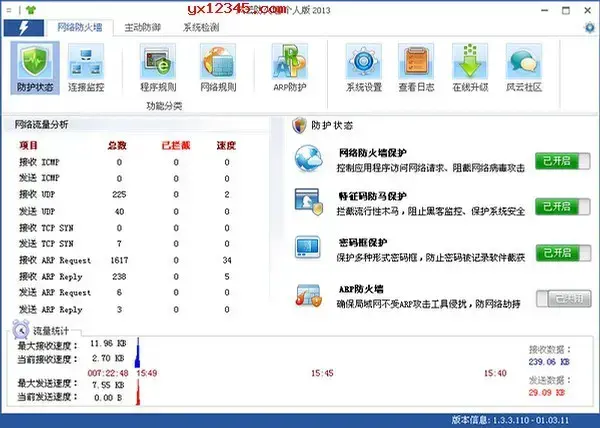Switch to 系统检测 tab
The image size is (600, 428).
[x=201, y=28]
